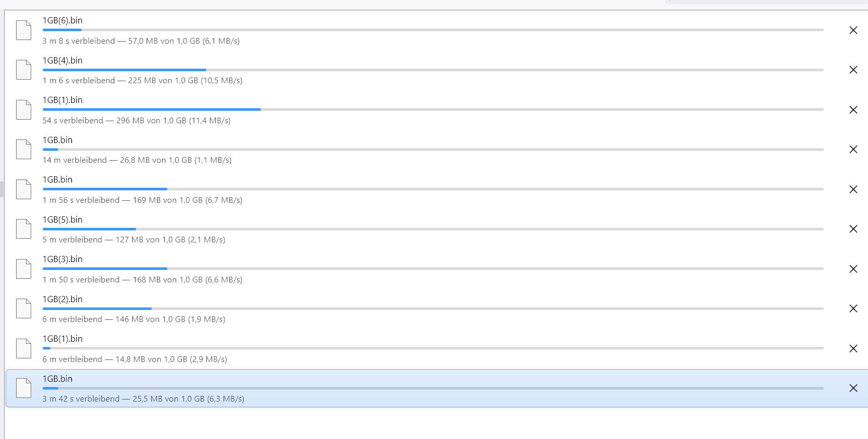This screenshot has width=868, height=439.
Task: Select the 1GB(6).bin file name
Action: (62, 20)
